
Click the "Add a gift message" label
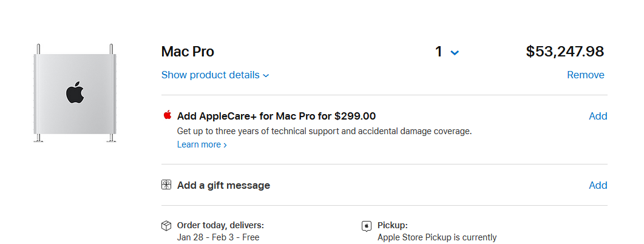(x=223, y=185)
